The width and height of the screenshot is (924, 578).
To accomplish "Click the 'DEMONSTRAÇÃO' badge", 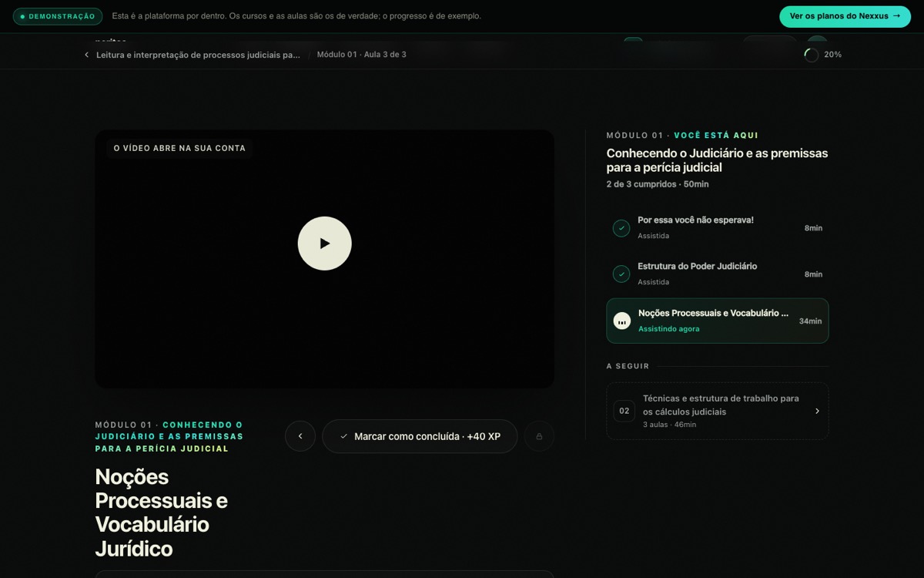I will (x=58, y=16).
